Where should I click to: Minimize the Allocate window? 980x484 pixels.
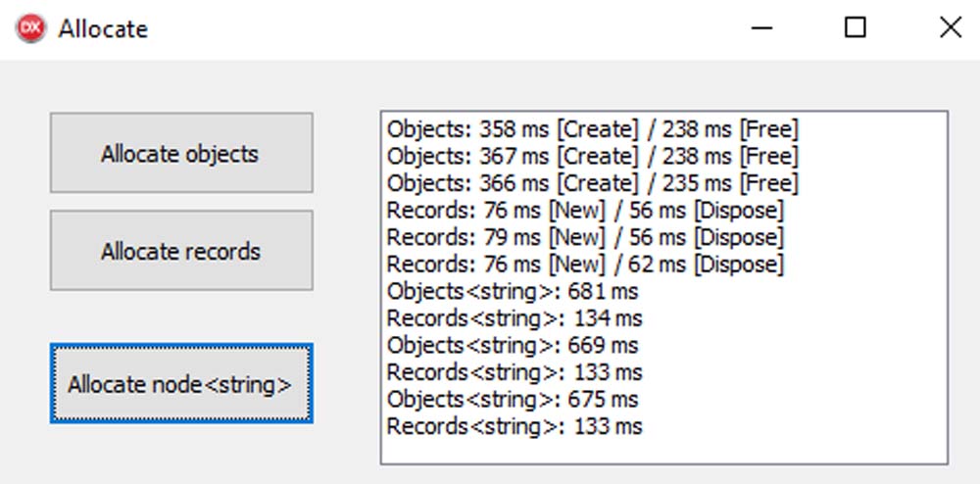click(x=761, y=28)
